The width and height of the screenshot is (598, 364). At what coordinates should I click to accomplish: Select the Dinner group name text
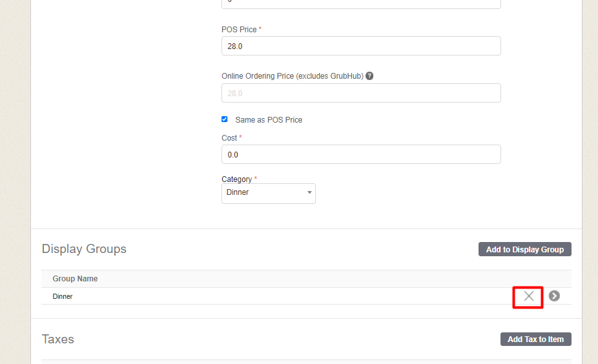(x=63, y=296)
